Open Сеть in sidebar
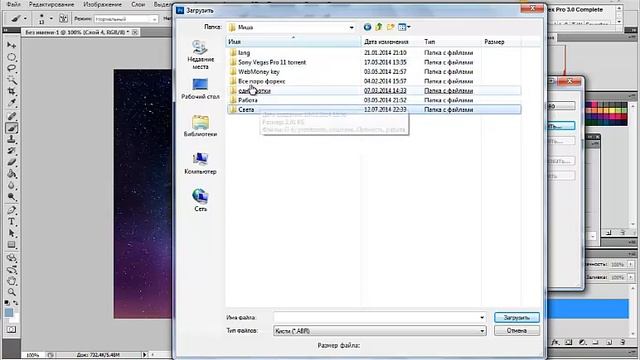The image size is (640, 360). pos(200,200)
